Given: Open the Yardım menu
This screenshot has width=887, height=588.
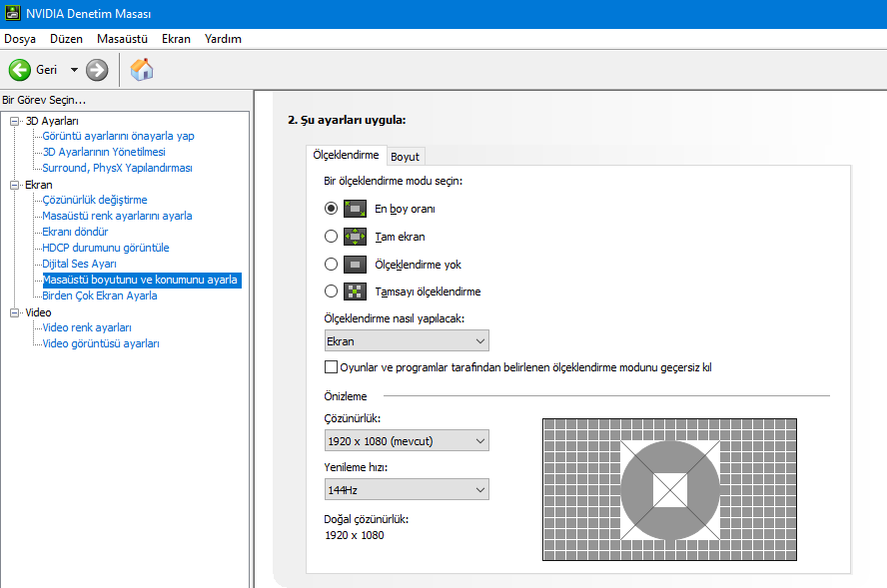Looking at the screenshot, I should (223, 39).
